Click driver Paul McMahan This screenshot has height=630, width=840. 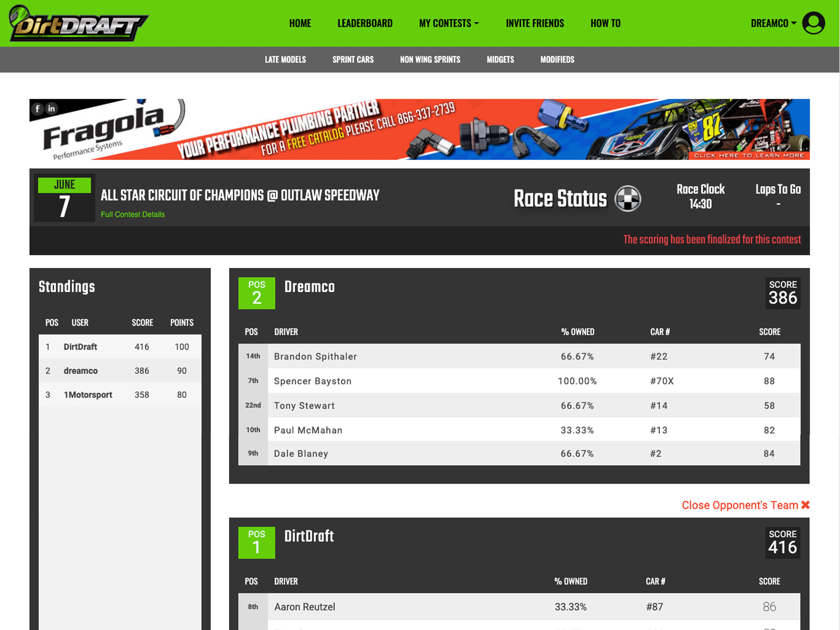[308, 430]
